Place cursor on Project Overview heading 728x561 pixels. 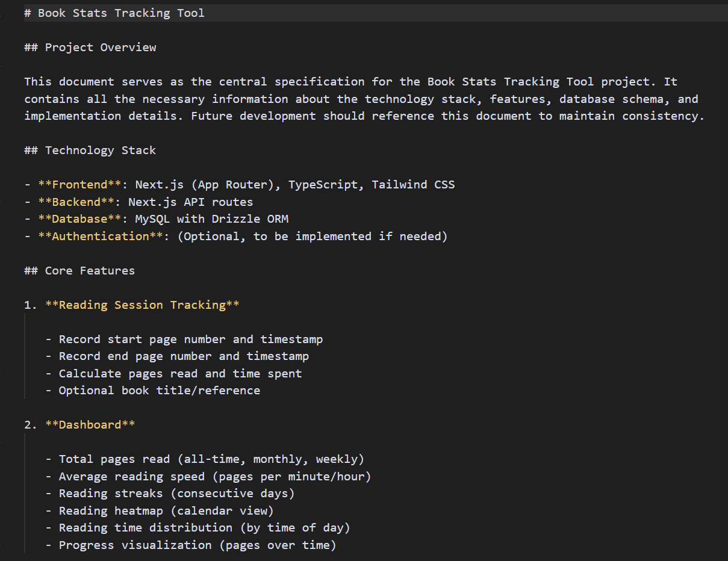100,47
